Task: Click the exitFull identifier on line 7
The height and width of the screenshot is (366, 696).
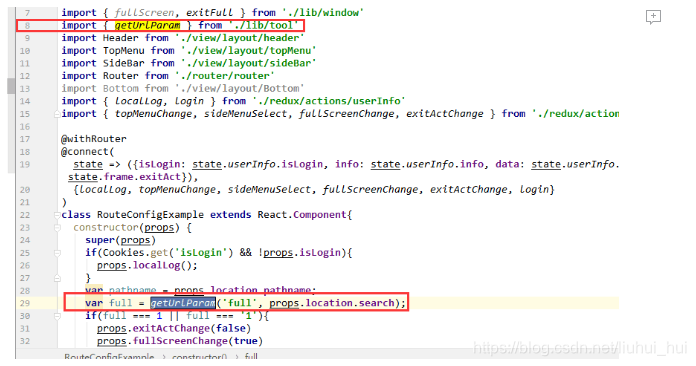Action: pos(210,12)
